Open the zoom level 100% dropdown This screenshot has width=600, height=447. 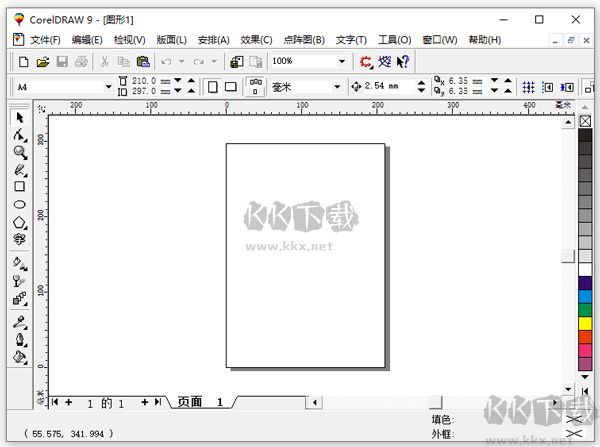pyautogui.click(x=342, y=61)
